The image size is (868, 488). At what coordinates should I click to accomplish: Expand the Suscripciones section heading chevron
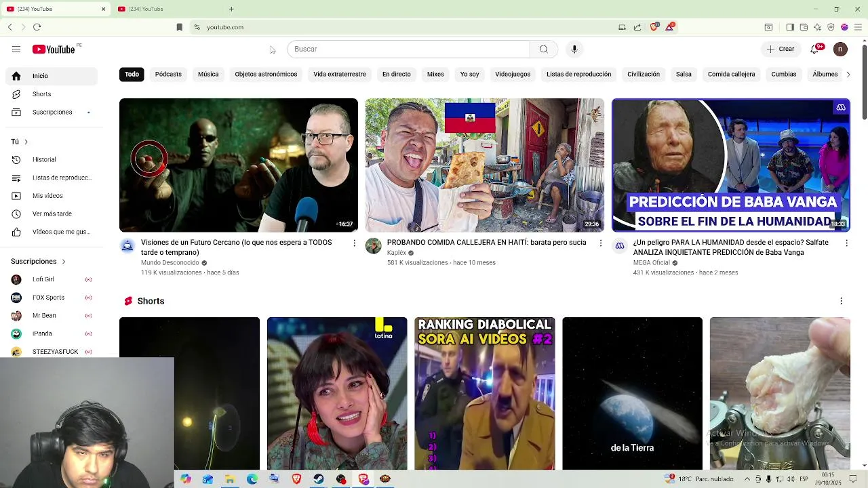click(x=64, y=261)
